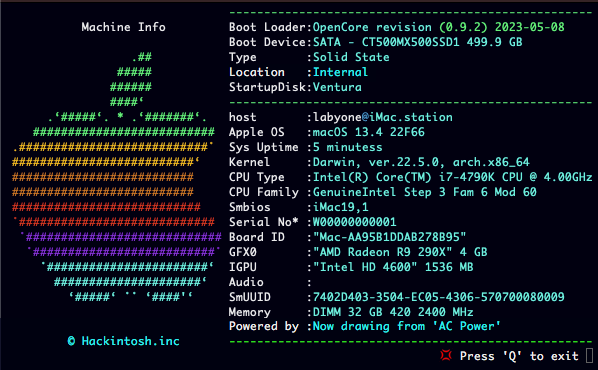This screenshot has width=598, height=370.
Task: Select 'SATA - CT500MX500SSD1 499.9 GB' value
Action: 418,42
